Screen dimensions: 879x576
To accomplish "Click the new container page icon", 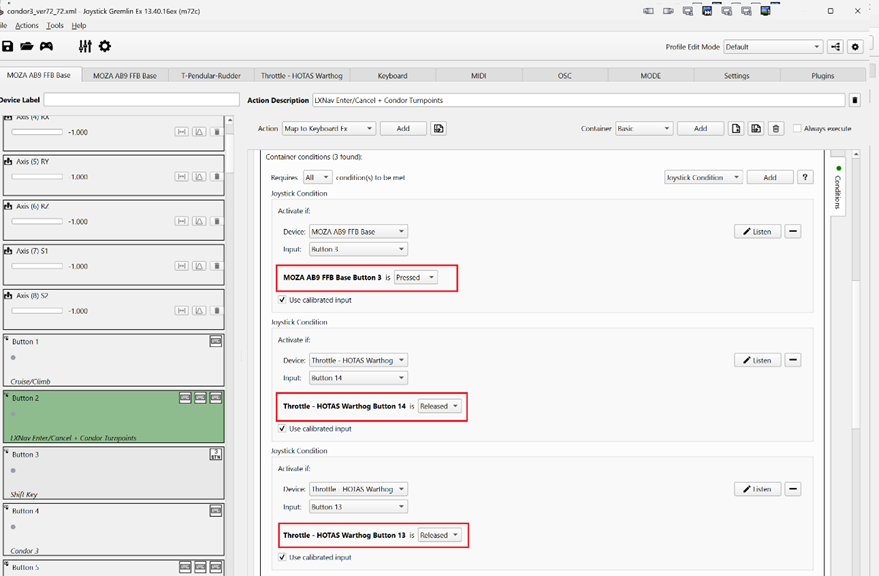I will pyautogui.click(x=735, y=128).
